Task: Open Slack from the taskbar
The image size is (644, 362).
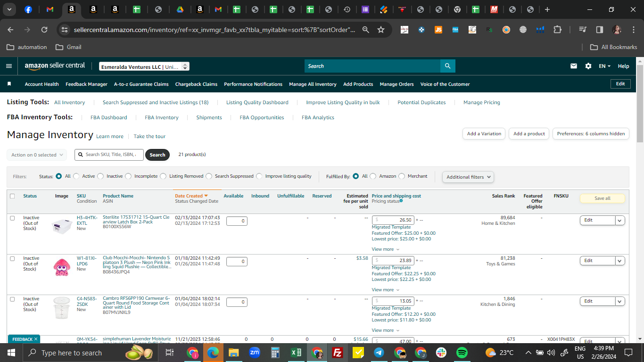Action: [x=441, y=353]
